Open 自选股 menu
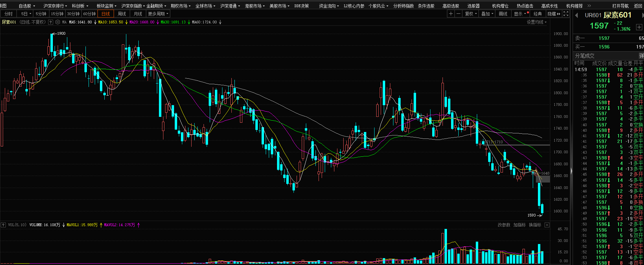Image resolution: width=644 pixels, height=265 pixels. point(27,6)
